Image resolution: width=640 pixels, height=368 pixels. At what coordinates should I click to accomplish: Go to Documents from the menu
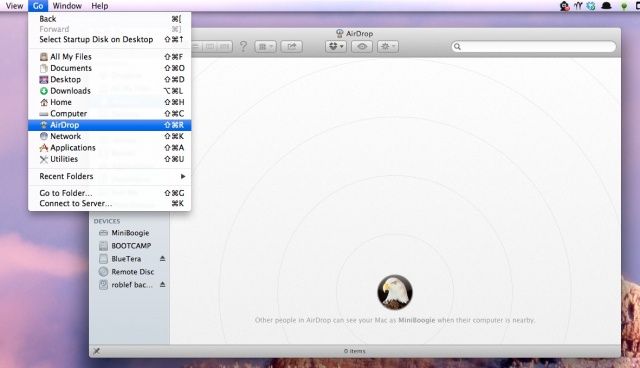click(x=109, y=68)
